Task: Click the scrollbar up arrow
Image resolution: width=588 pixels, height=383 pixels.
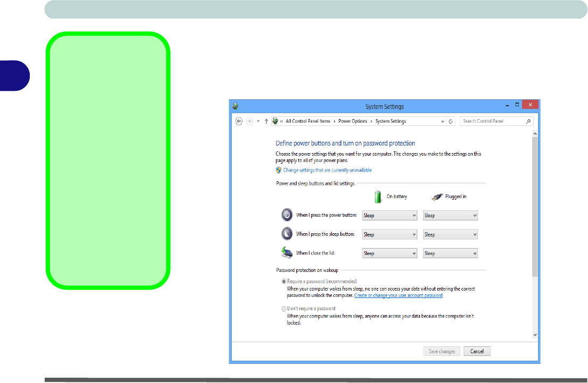Action: [535, 134]
